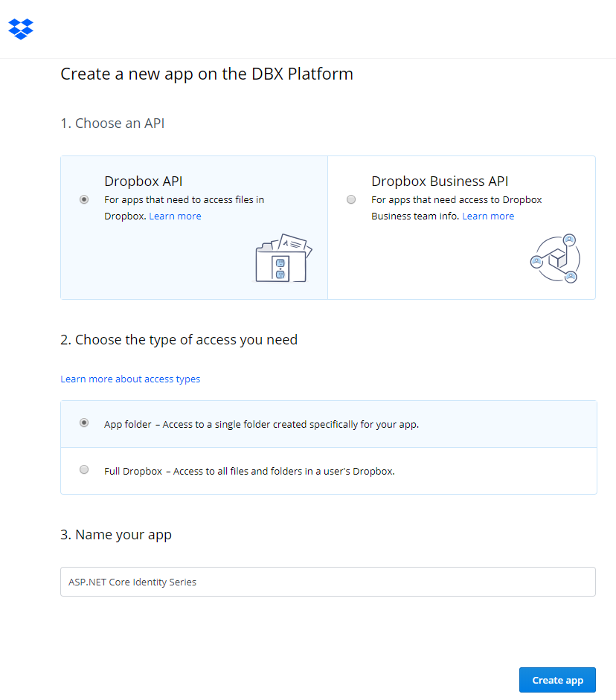Viewport: 616px width, 700px height.
Task: Click the Create a new app page heading
Action: [x=207, y=74]
